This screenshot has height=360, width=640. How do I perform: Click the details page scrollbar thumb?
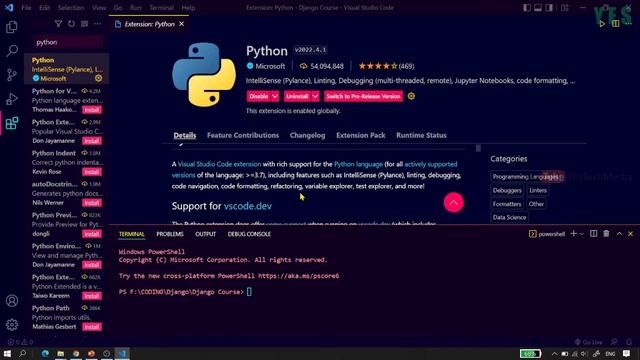(478, 148)
